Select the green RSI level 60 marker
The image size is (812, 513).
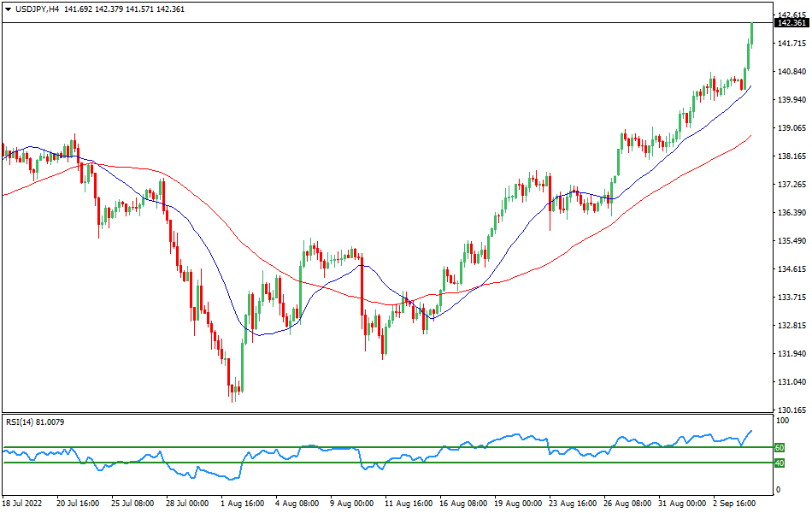point(780,447)
